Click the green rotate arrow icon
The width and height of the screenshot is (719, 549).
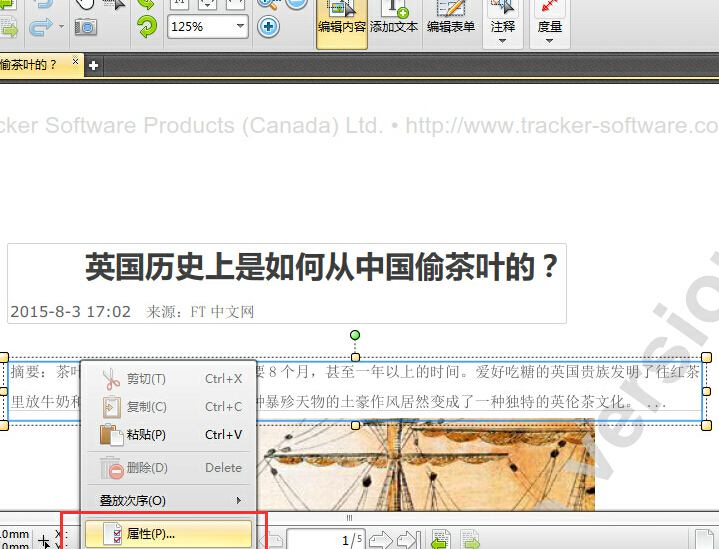coord(147,27)
